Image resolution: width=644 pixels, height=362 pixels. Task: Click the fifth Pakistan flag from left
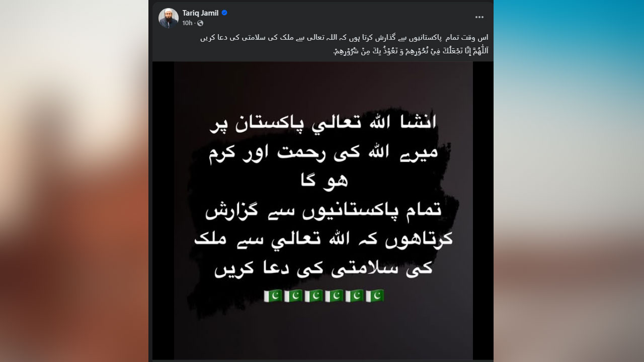coord(355,296)
